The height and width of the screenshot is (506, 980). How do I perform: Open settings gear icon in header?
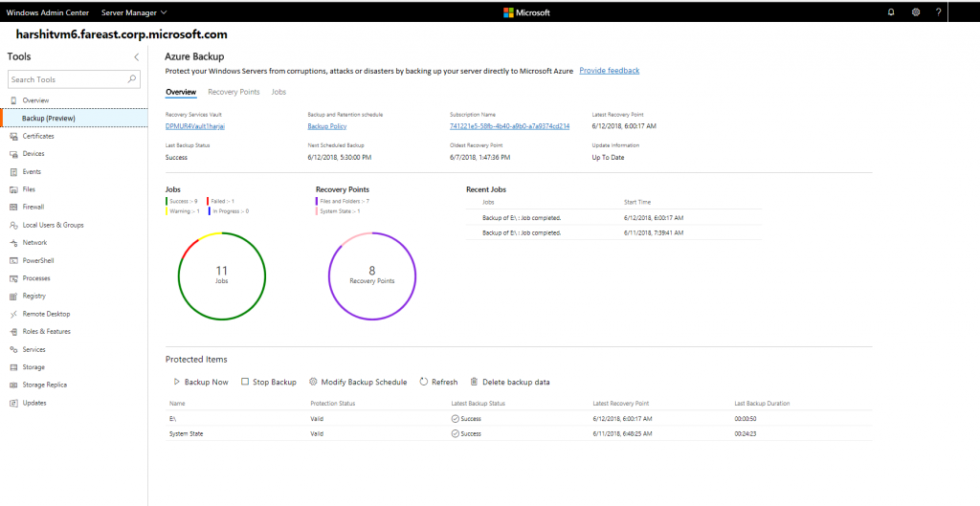[x=916, y=12]
